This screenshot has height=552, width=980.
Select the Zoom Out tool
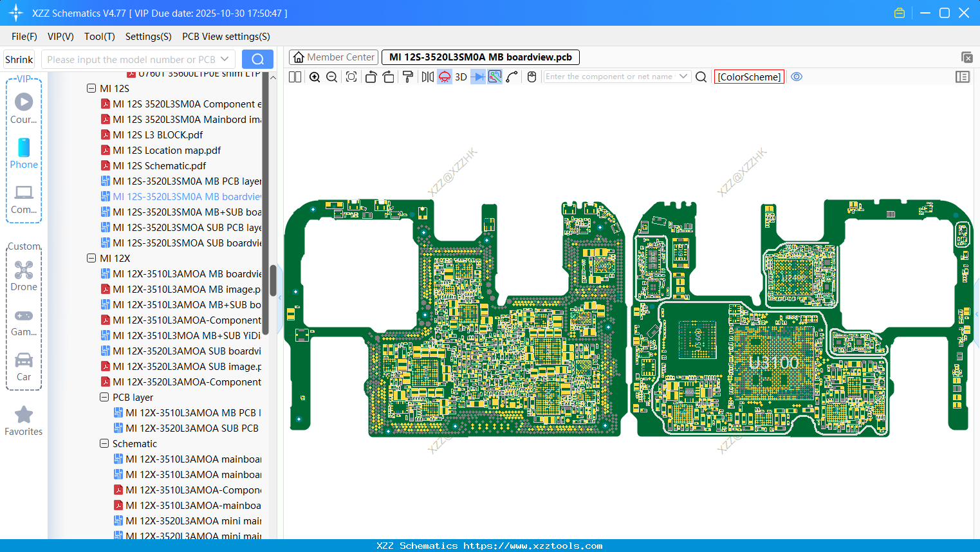pyautogui.click(x=331, y=77)
